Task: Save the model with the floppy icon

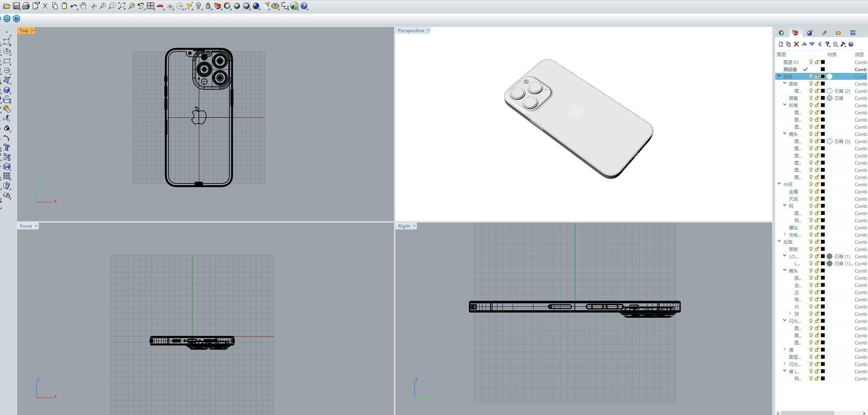Action: pyautogui.click(x=16, y=6)
